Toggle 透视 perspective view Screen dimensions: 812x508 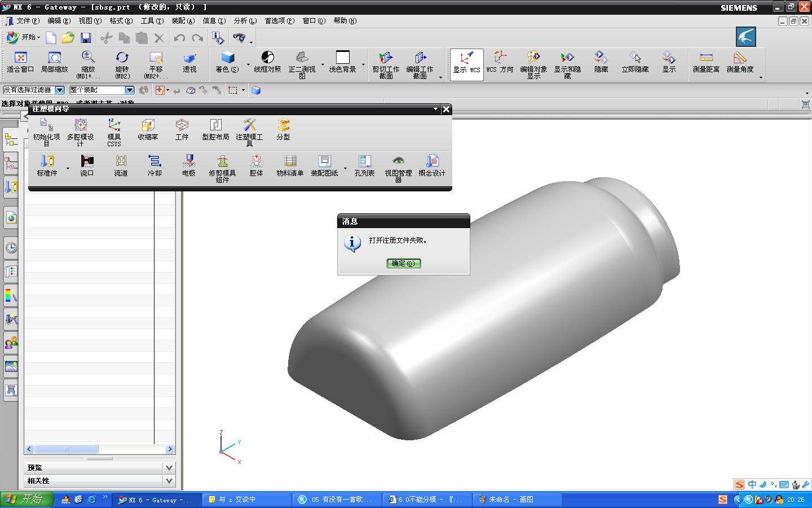[189, 62]
